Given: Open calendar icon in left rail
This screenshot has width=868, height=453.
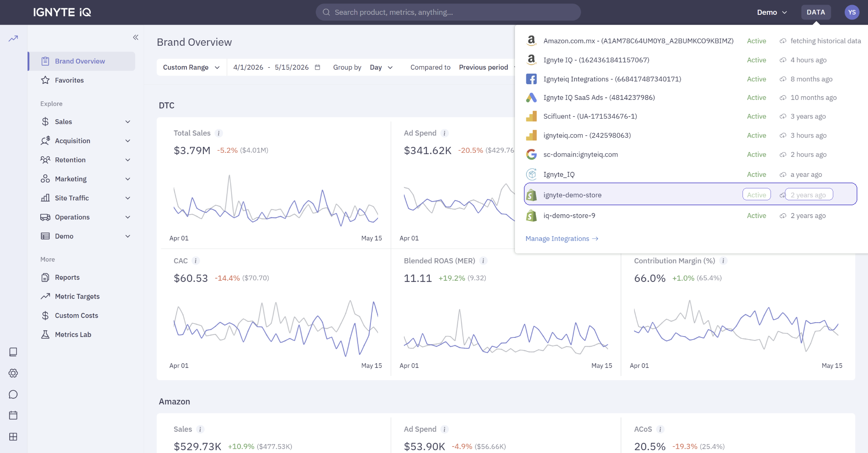Looking at the screenshot, I should click(x=13, y=415).
